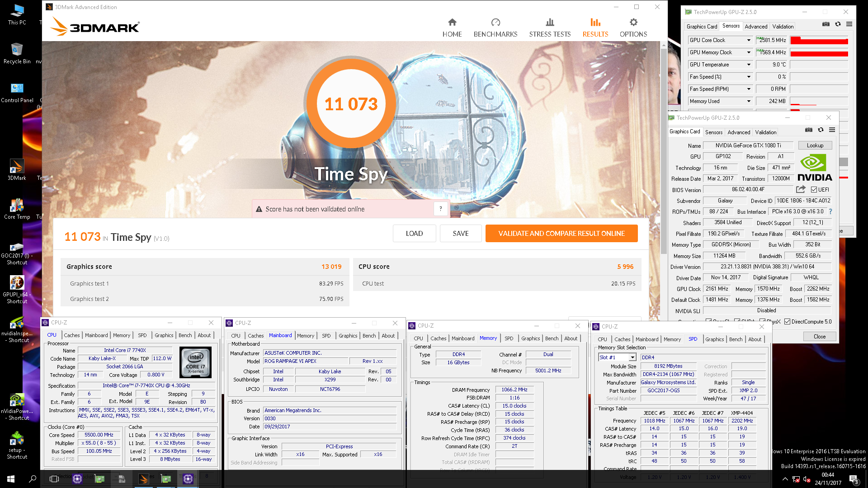Expand GPU Core Clock sensor dropdown
868x488 pixels.
pyautogui.click(x=749, y=40)
